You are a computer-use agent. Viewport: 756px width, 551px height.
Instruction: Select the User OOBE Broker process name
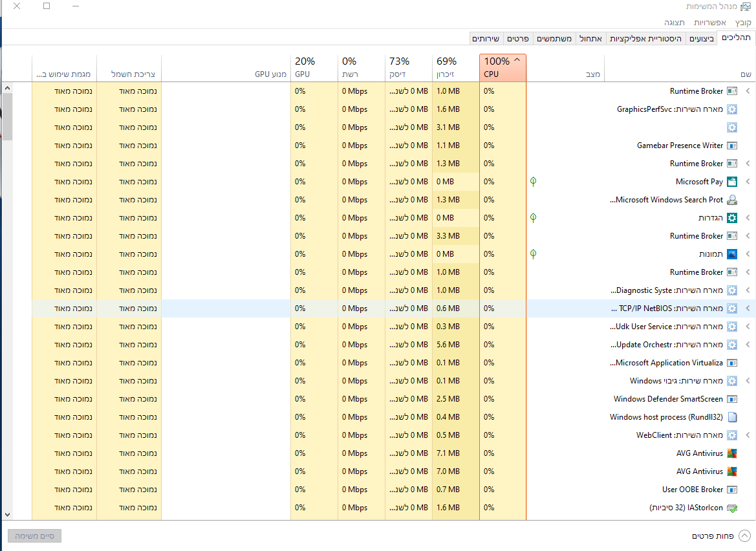pos(693,490)
